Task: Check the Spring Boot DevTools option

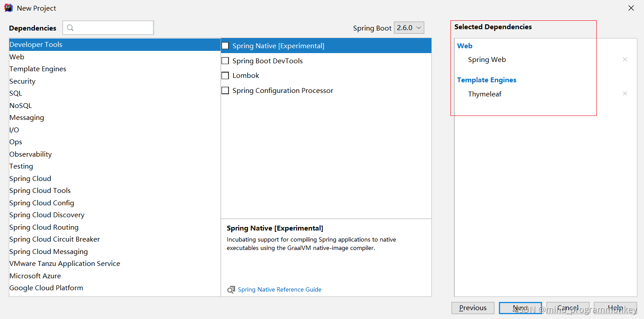Action: (225, 61)
